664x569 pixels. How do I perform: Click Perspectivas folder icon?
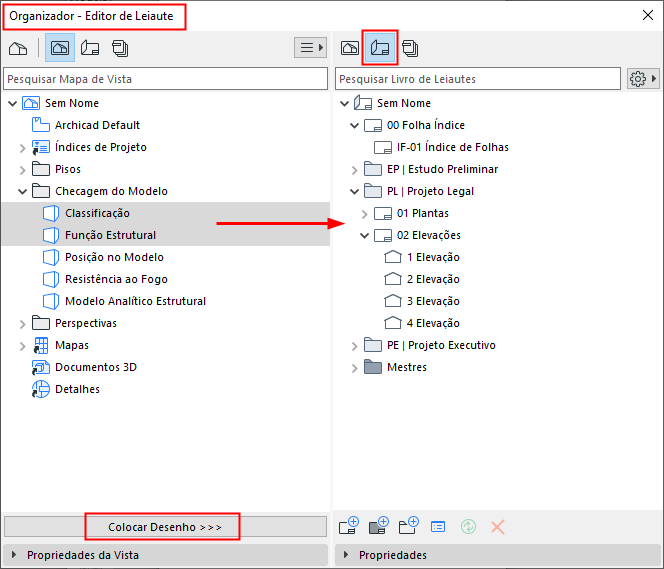point(41,323)
